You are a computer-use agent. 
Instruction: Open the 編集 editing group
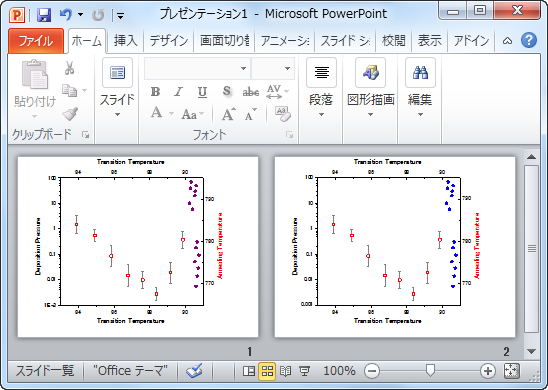[420, 88]
